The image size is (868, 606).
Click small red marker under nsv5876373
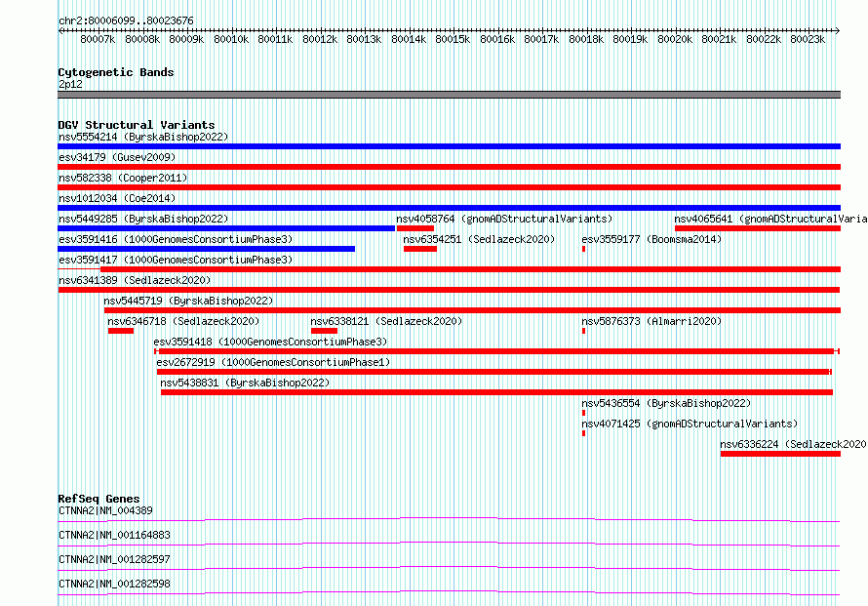pos(583,331)
